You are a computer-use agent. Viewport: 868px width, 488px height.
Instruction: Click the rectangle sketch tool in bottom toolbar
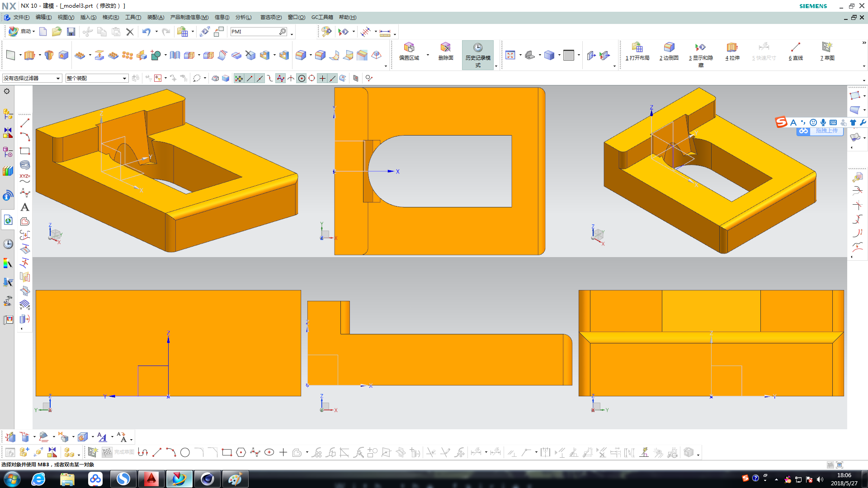coord(227,452)
